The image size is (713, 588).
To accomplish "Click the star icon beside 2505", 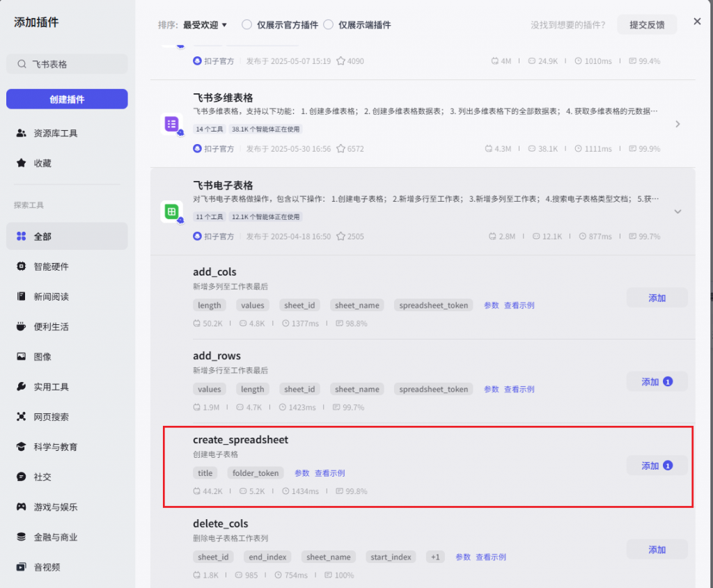I will point(340,237).
